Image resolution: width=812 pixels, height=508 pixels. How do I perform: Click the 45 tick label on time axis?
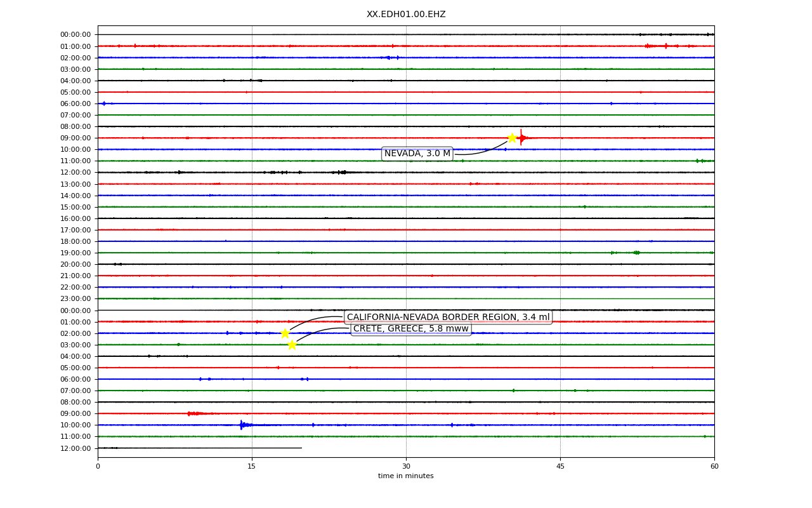560,467
